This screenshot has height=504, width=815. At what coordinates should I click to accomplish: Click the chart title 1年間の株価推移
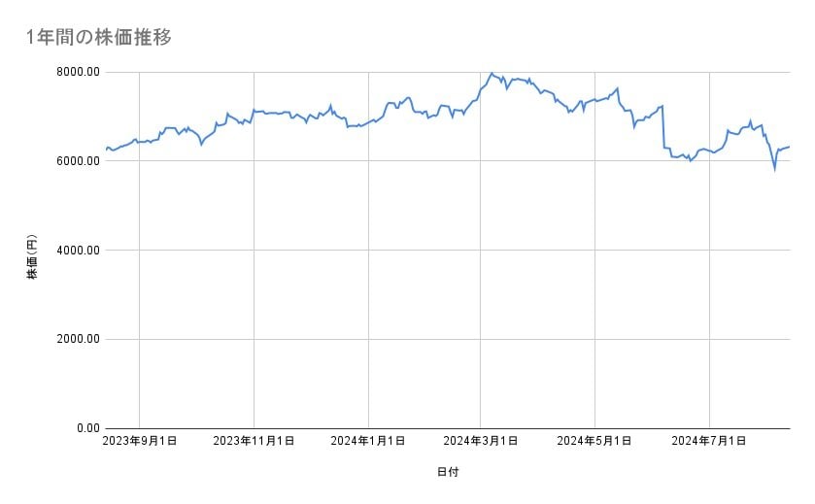click(99, 37)
